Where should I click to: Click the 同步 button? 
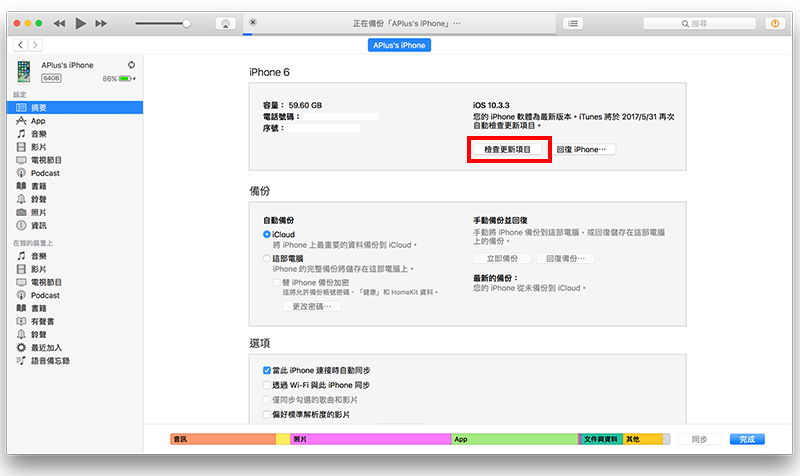click(x=699, y=439)
